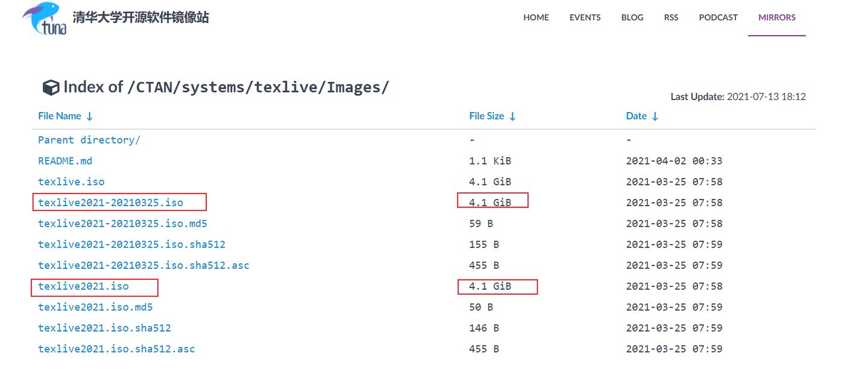Sort files by clicking the File Size header

click(486, 116)
